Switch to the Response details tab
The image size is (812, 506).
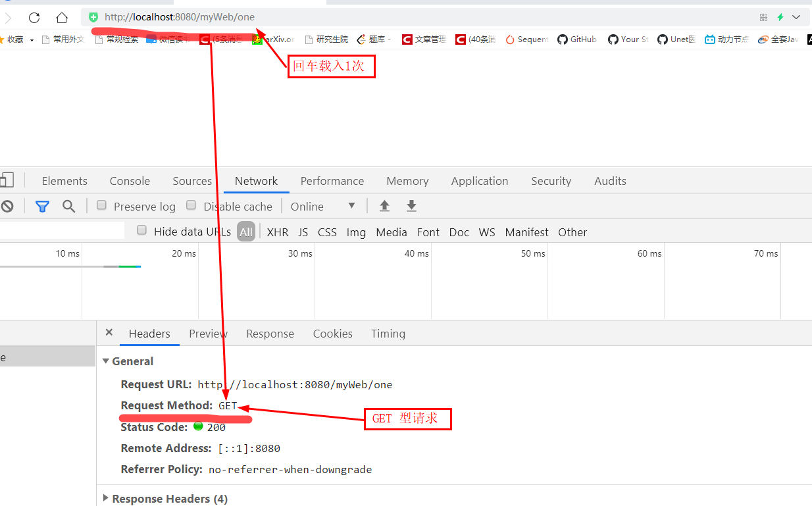coord(270,334)
